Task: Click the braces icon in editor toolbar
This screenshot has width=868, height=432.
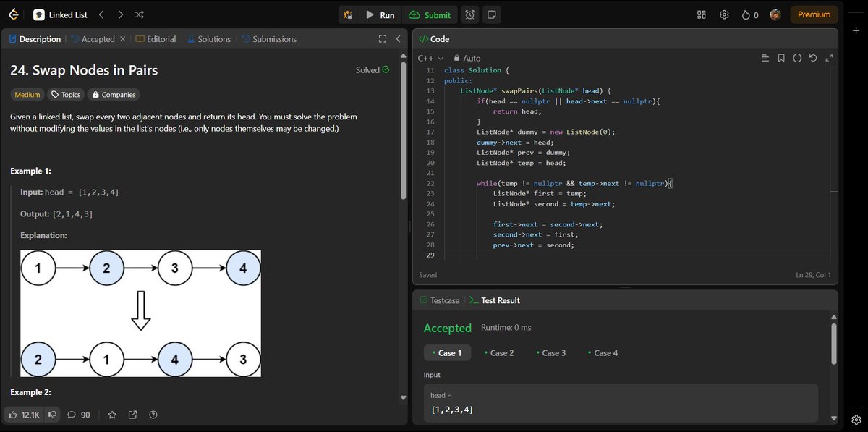Action: pyautogui.click(x=797, y=58)
